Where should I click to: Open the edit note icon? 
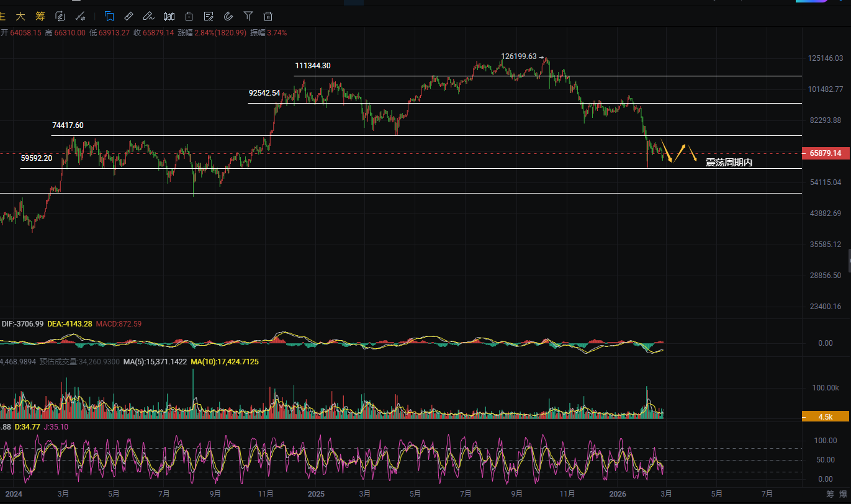tap(209, 16)
